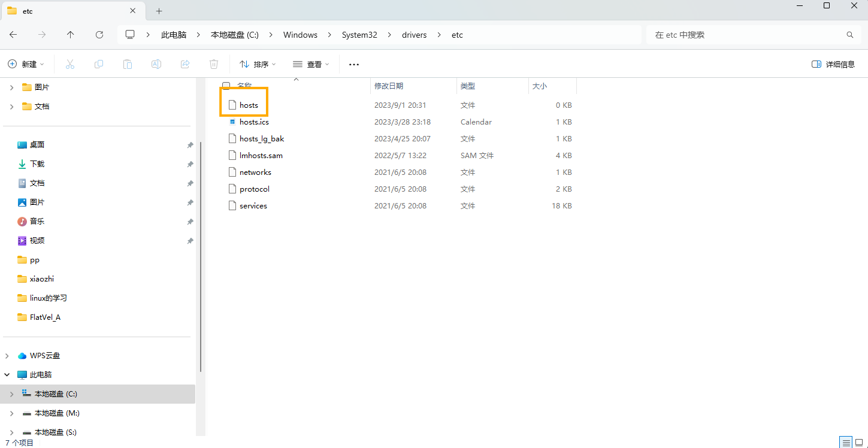
Task: Expand 文档 folder in top tree
Action: pos(12,107)
